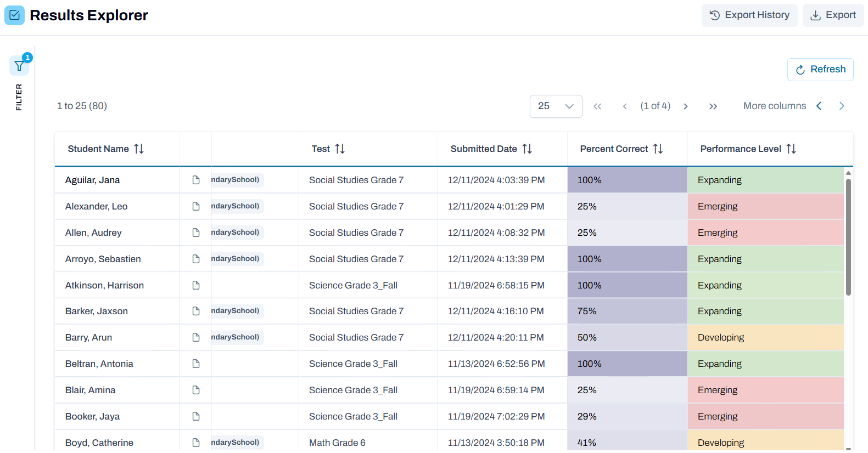868x453 pixels.
Task: Click Emerging level for Blair, Amina
Action: click(765, 390)
